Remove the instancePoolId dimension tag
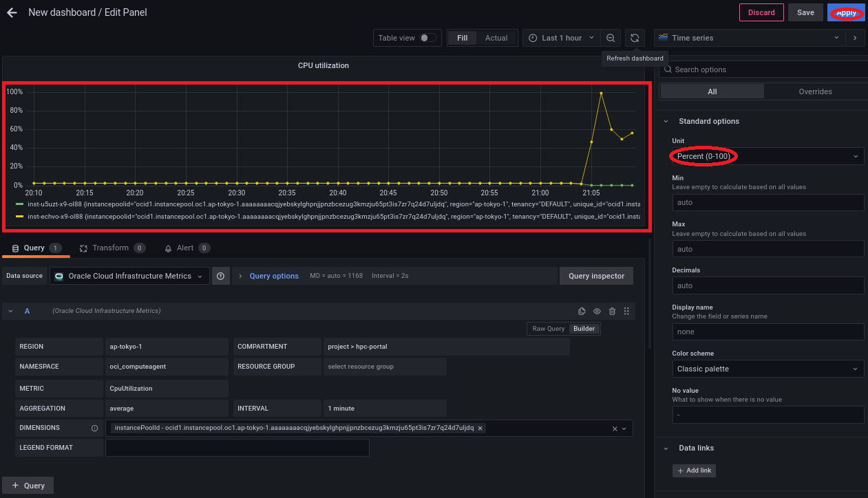This screenshot has height=498, width=868. tap(480, 428)
